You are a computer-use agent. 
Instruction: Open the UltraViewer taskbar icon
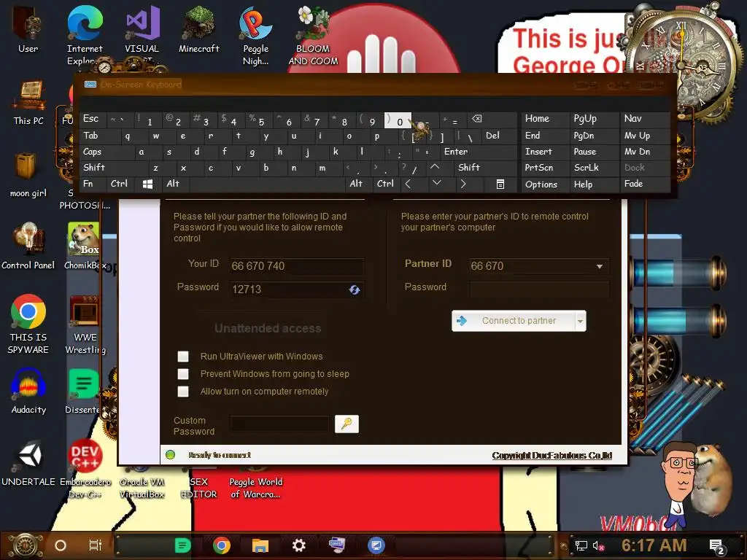(x=376, y=545)
